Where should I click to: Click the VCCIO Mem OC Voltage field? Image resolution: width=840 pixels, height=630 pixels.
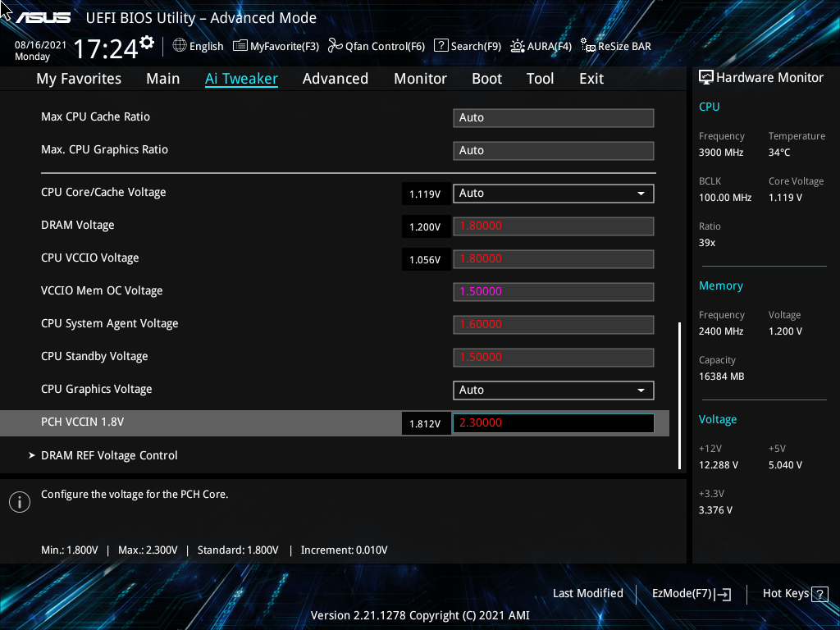[554, 291]
